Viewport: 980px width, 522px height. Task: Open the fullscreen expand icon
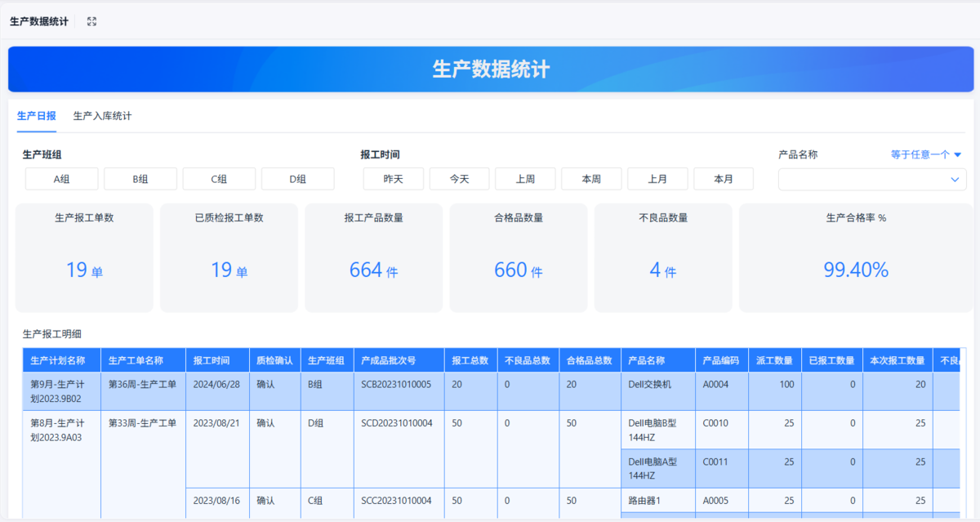pyautogui.click(x=91, y=22)
